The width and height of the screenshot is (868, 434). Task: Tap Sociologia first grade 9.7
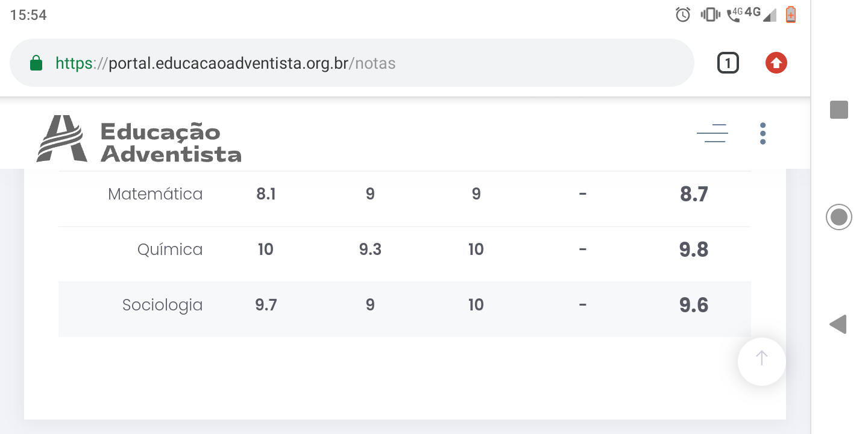(x=266, y=305)
